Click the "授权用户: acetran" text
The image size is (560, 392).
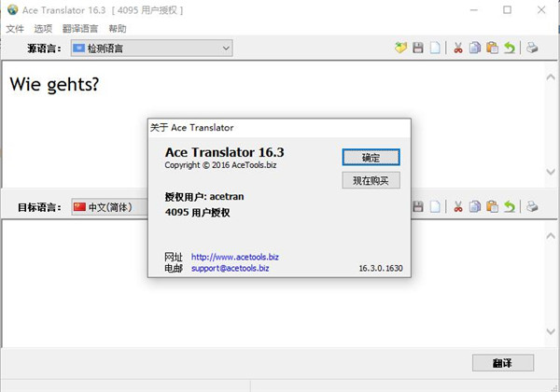204,197
